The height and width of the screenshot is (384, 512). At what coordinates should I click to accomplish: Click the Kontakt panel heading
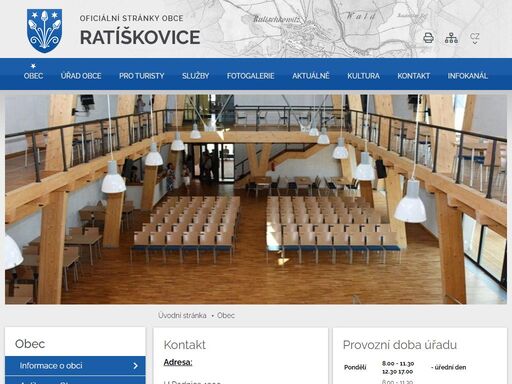185,345
